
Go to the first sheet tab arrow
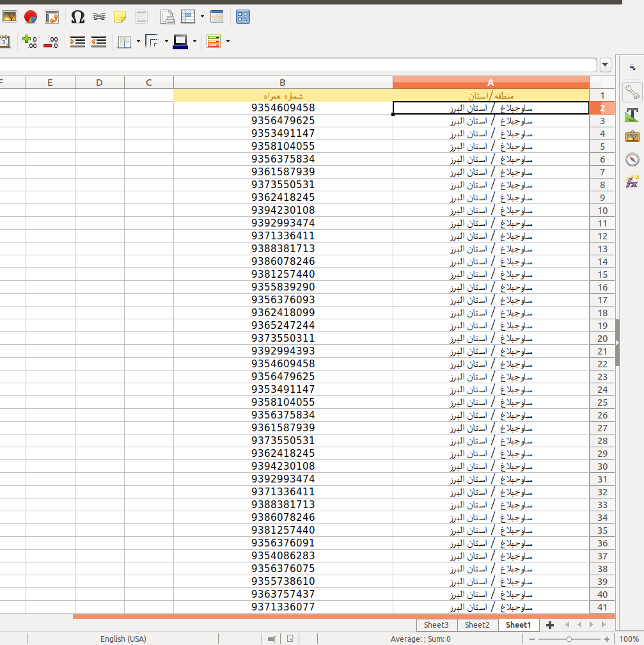tap(567, 625)
